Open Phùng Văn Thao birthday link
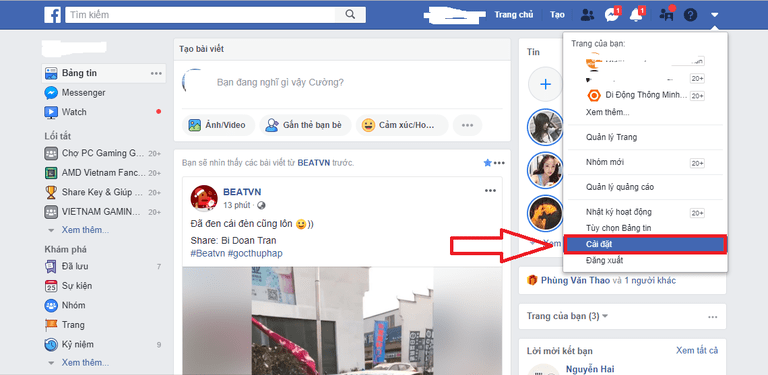768x375 pixels. tap(576, 281)
